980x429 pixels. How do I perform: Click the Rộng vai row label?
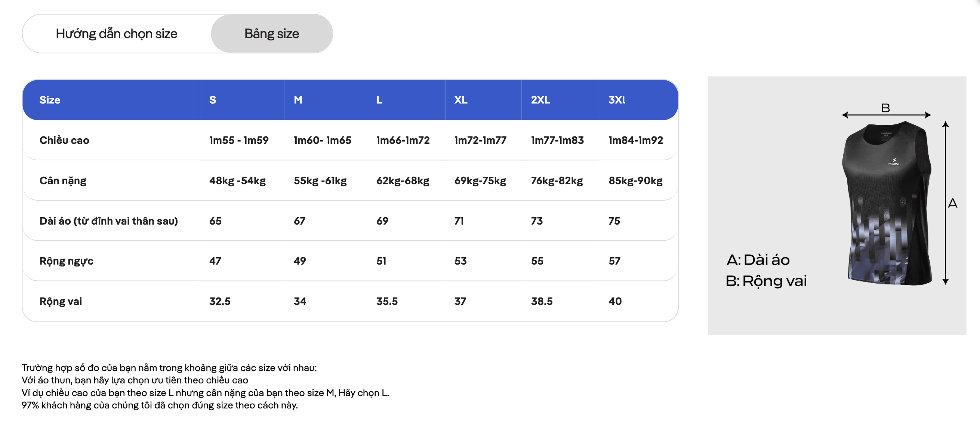[61, 301]
